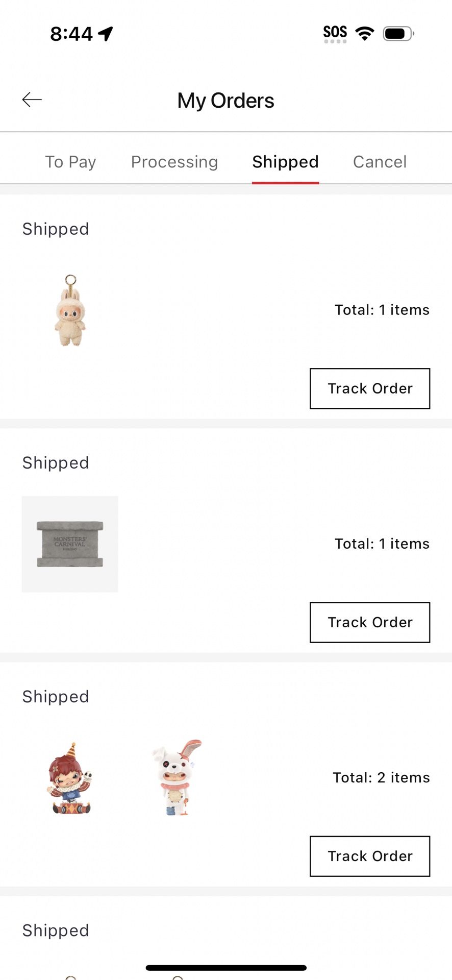Tap the location arrow in status bar
Screen dimensions: 452x980
[x=106, y=34]
